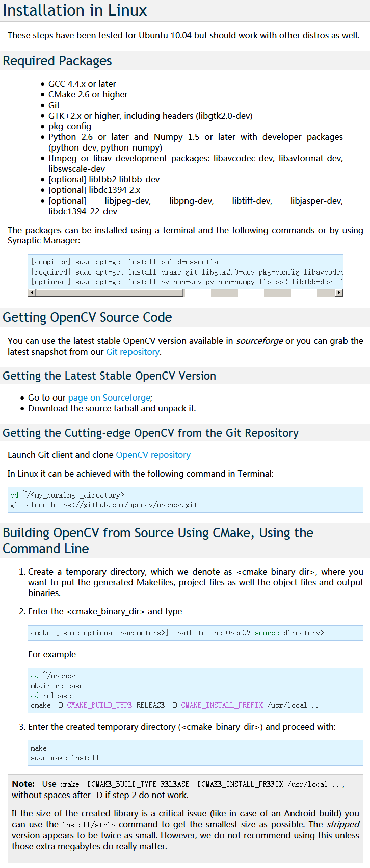Click the [compiler] sudo apt-get install build-essential line
Viewport: 370px width, 868px height.
coord(126,262)
